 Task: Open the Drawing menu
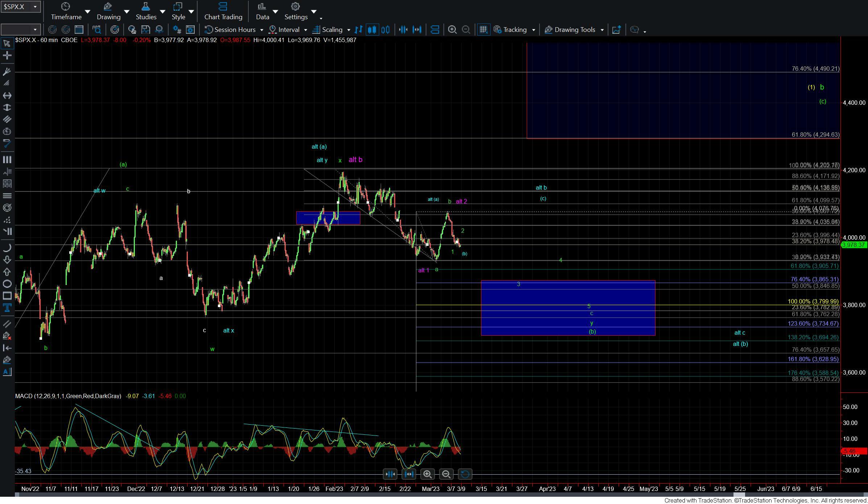(x=108, y=12)
